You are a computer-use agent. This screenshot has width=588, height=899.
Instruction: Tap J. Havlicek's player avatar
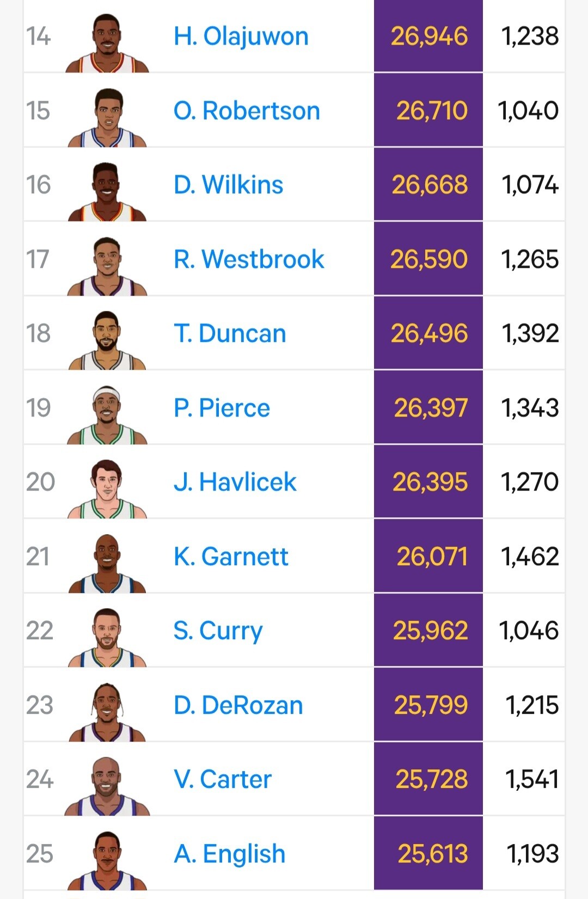coord(107,489)
